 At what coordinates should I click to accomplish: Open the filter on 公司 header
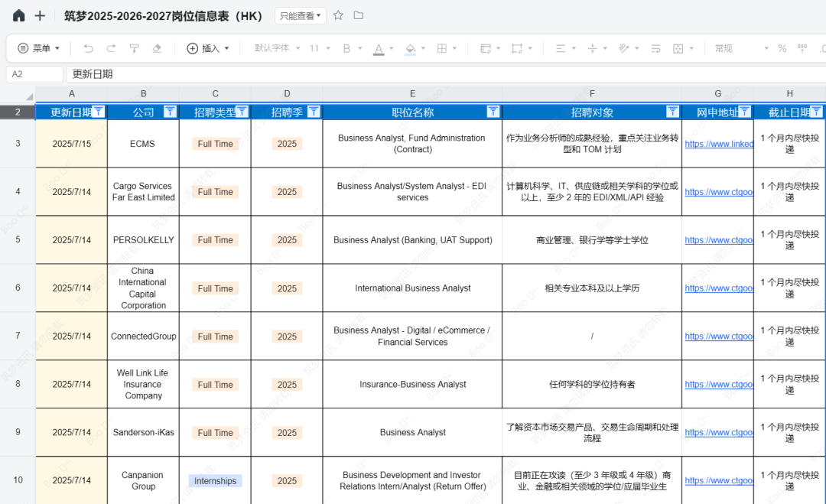[x=170, y=112]
